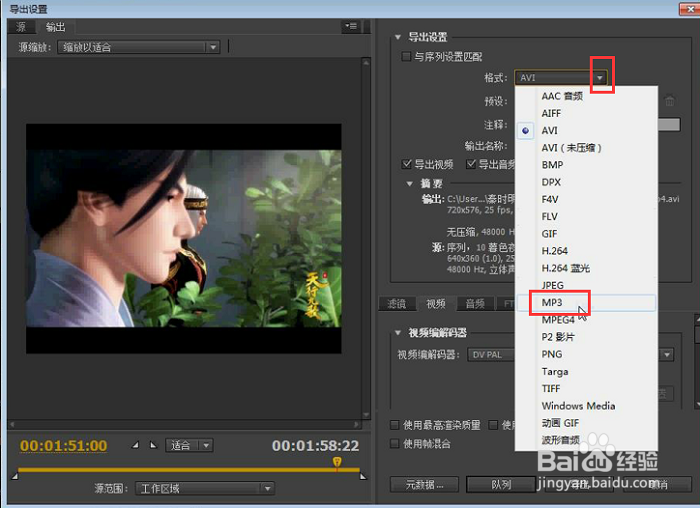The height and width of the screenshot is (508, 700).
Task: Open the 源缩放 dropdown
Action: [x=138, y=47]
